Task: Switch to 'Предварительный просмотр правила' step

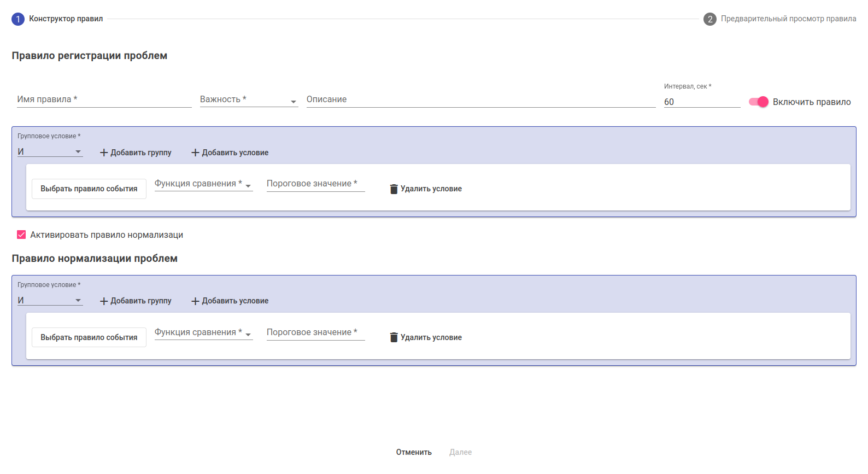Action: point(788,19)
